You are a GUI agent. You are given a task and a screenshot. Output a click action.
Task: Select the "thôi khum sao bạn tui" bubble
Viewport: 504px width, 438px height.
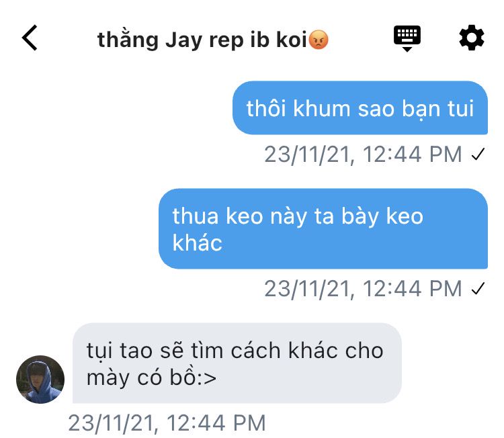pyautogui.click(x=360, y=107)
